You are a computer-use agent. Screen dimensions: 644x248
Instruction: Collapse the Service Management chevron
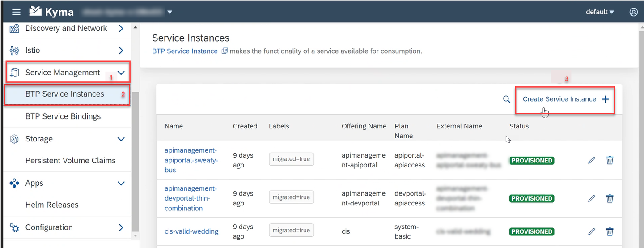[x=121, y=73]
